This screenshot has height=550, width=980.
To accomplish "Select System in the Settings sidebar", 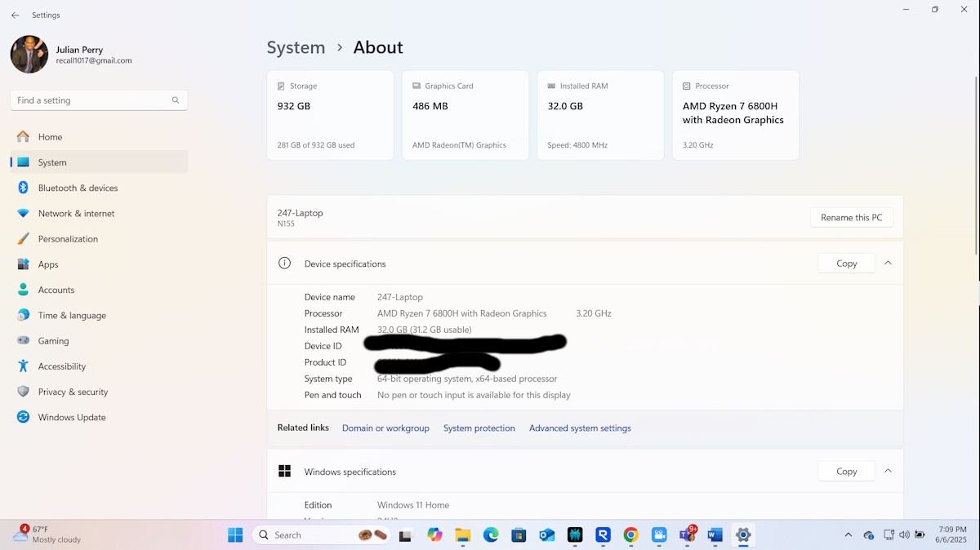I will [99, 162].
